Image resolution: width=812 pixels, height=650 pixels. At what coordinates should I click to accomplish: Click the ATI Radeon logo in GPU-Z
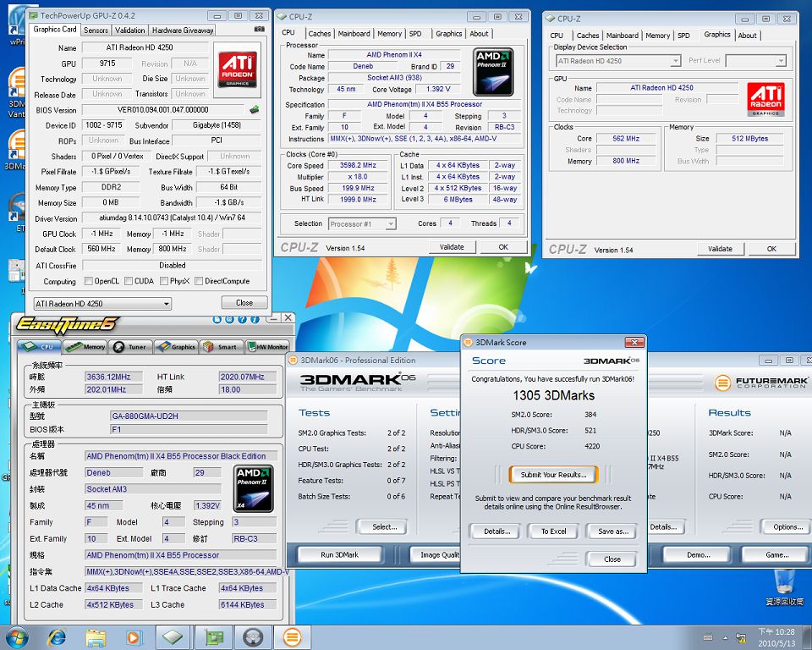237,69
